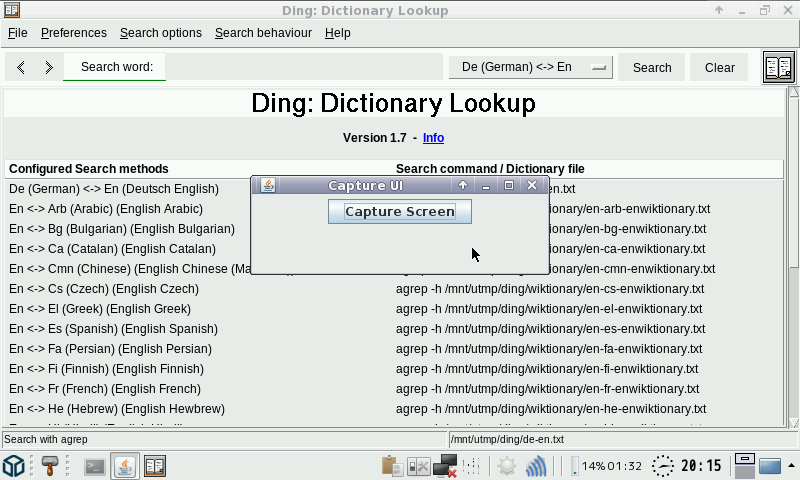Click the back arrow for previous search
The height and width of the screenshot is (480, 800).
(x=21, y=67)
